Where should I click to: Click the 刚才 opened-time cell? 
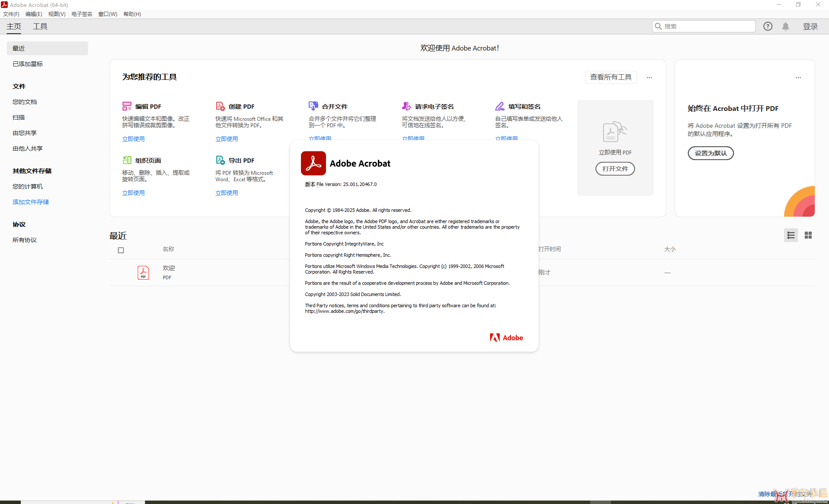[544, 272]
